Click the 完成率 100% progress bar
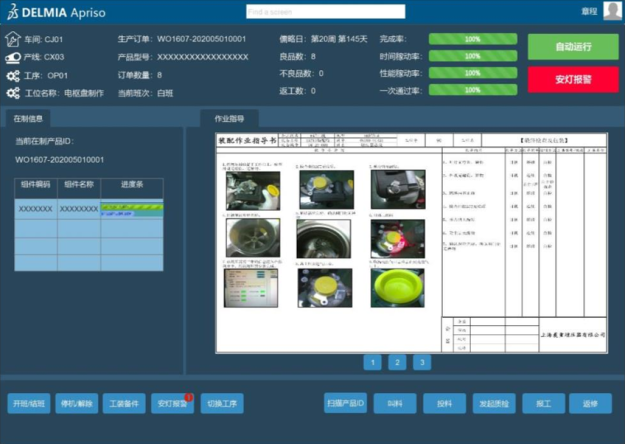The image size is (625, 444). [473, 40]
